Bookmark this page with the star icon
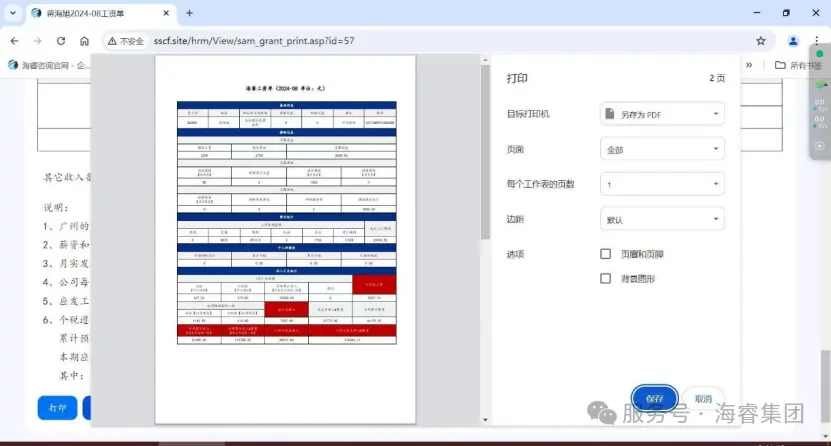This screenshot has height=446, width=831. click(x=761, y=41)
